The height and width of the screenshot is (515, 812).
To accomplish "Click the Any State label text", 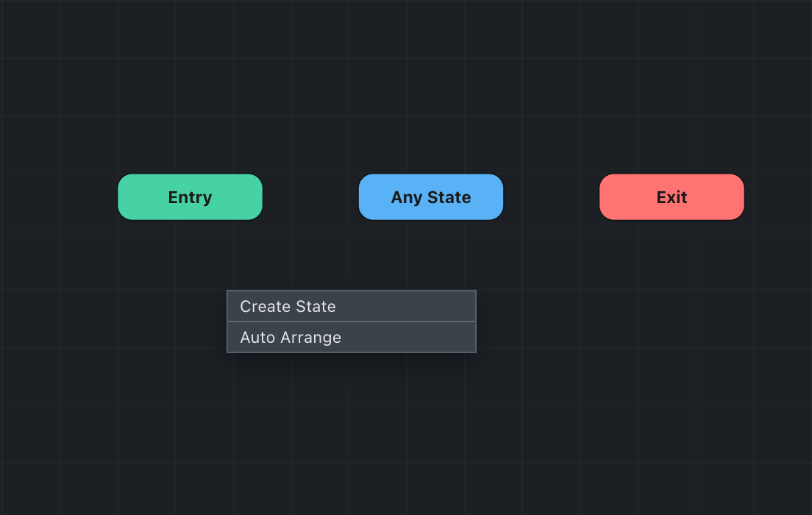I will 431,197.
